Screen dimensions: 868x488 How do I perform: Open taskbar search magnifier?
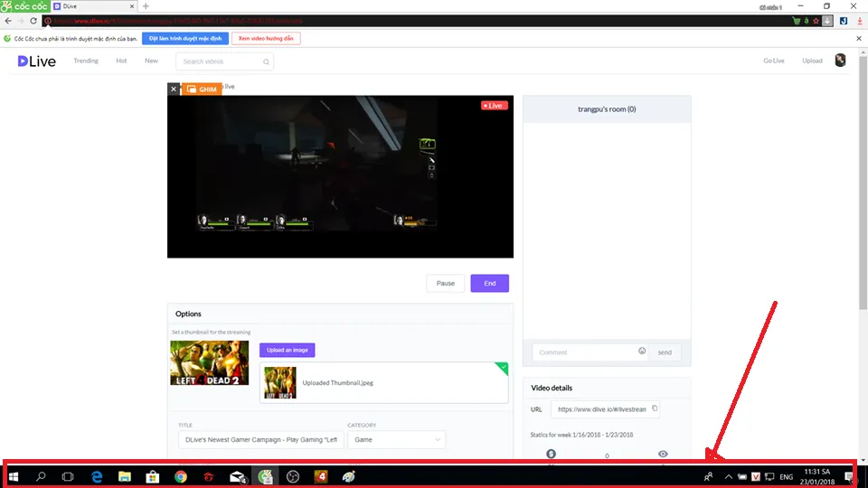click(41, 476)
